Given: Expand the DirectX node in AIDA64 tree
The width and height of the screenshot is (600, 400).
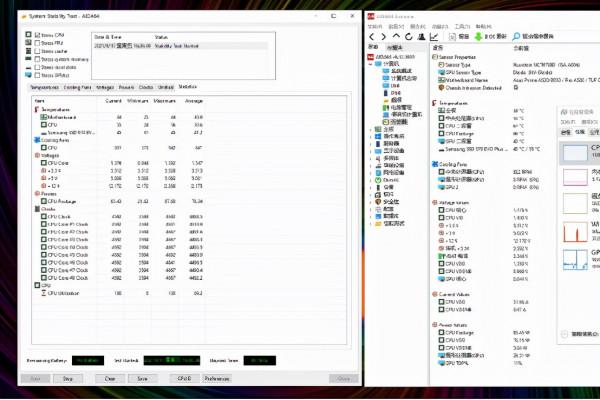Looking at the screenshot, I should pos(371,180).
